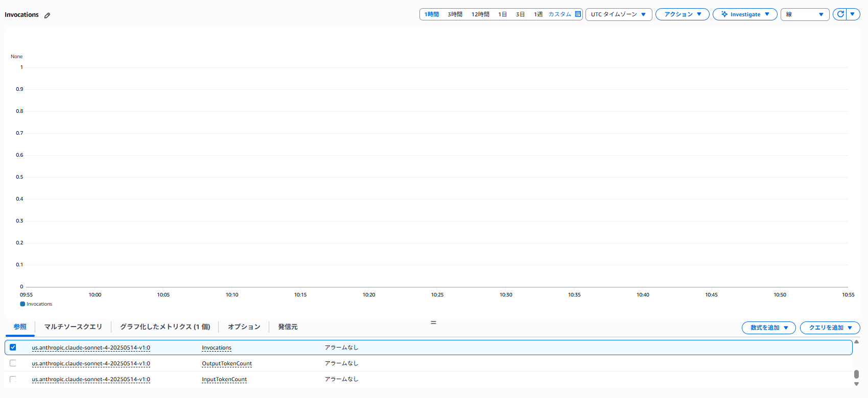Click the metrics list scrollbar up arrow
Image resolution: width=868 pixels, height=398 pixels.
[x=856, y=342]
